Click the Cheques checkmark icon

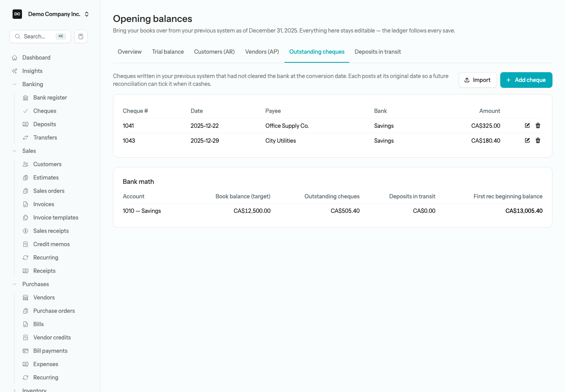point(26,111)
